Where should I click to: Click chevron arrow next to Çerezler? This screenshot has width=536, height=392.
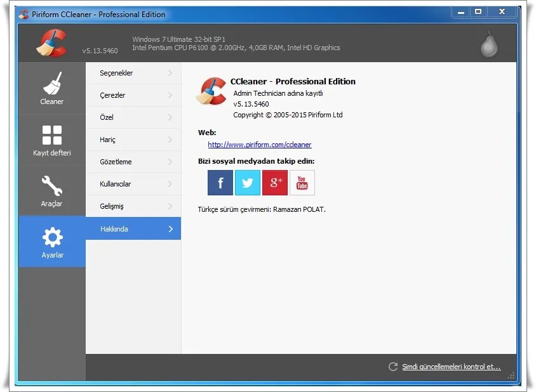[x=170, y=95]
